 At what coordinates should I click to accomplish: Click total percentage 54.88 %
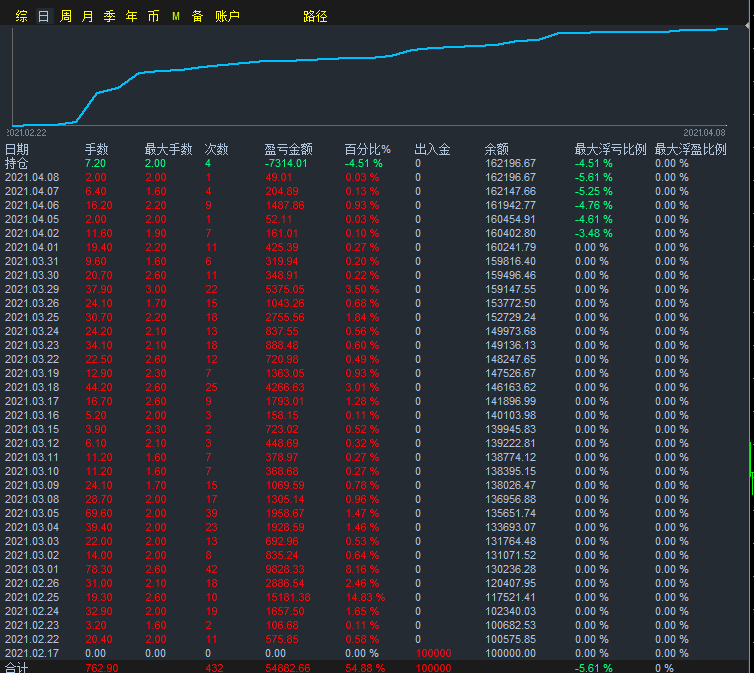click(365, 668)
